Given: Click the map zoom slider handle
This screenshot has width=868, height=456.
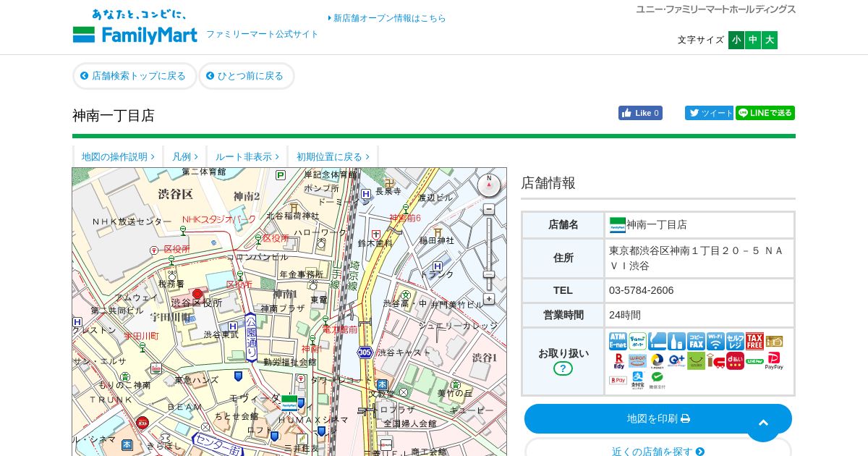Looking at the screenshot, I should pyautogui.click(x=489, y=274).
